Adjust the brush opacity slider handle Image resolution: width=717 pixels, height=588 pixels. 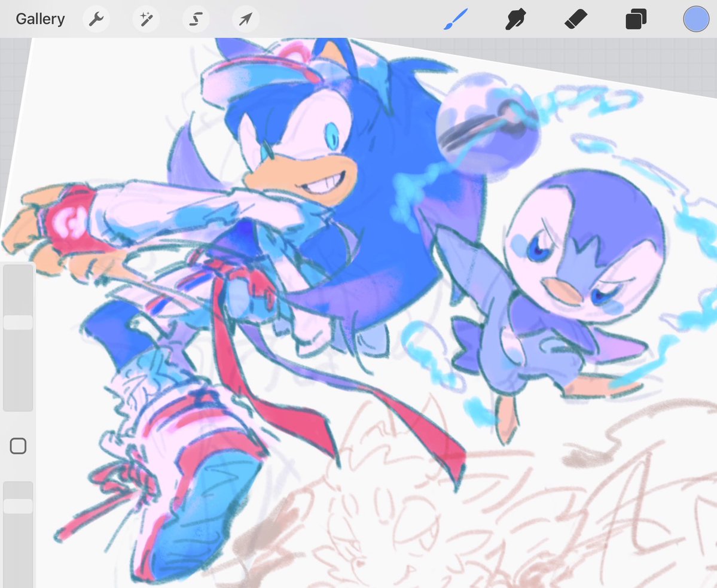[x=18, y=506]
